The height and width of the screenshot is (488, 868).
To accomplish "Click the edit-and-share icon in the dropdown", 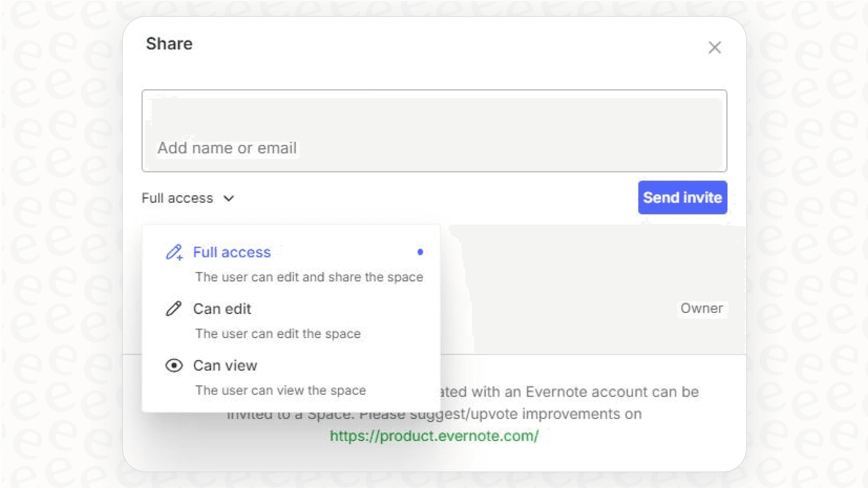I will 174,253.
